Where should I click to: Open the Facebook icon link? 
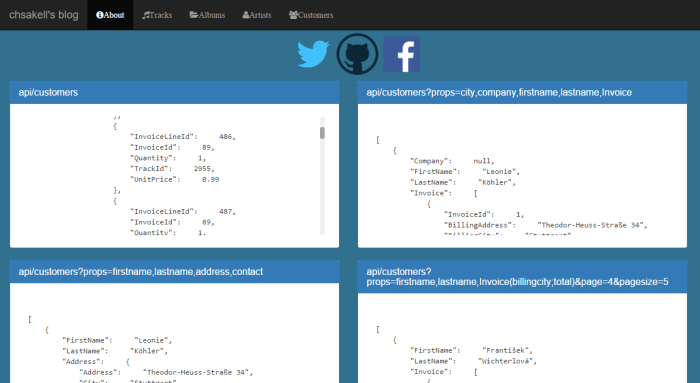point(401,54)
